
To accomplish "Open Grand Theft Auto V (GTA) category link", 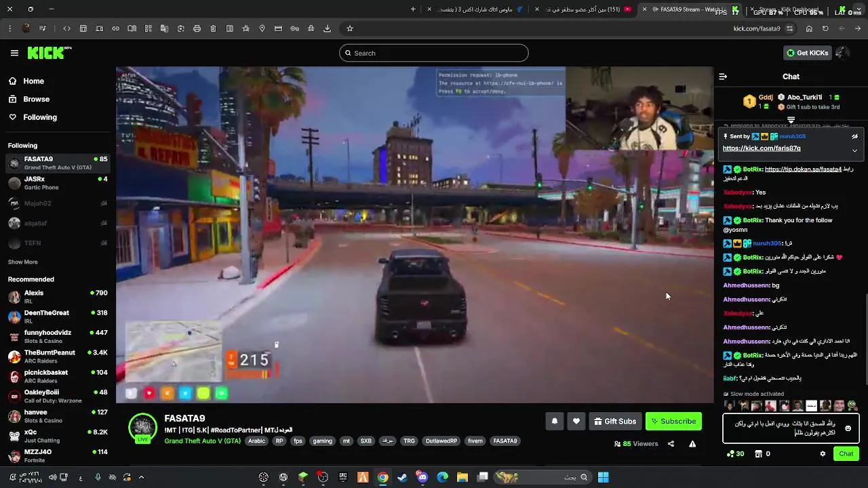I will (202, 441).
